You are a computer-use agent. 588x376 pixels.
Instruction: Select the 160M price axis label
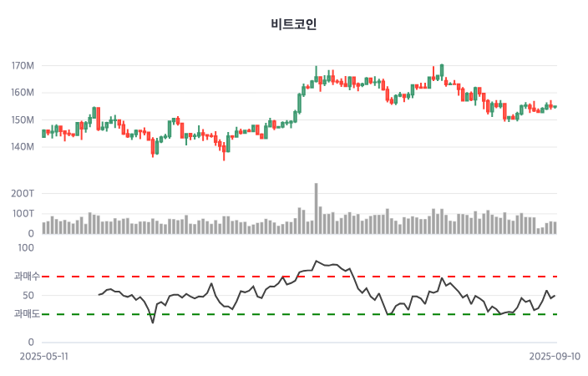click(23, 93)
